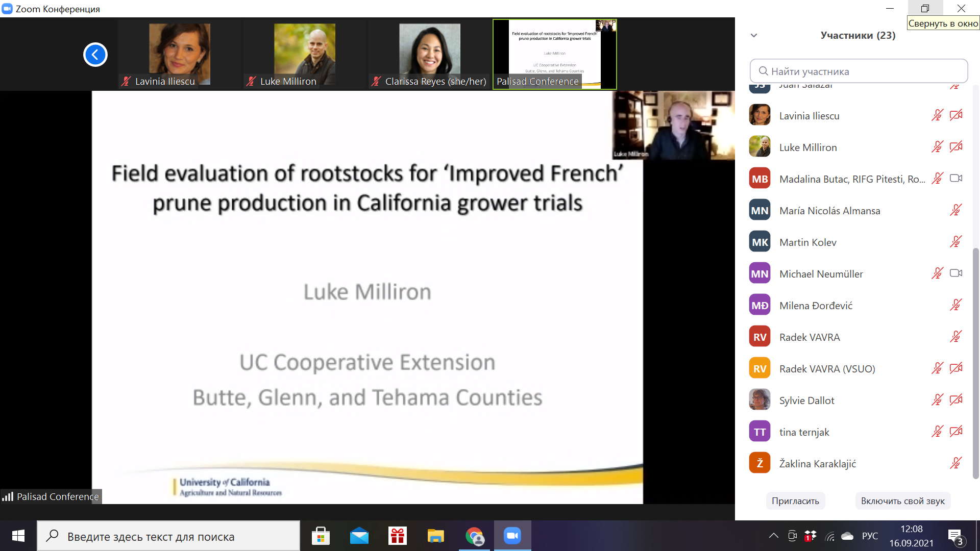
Task: Click Radek VAVRA (VSUO) microphone icon
Action: point(937,368)
